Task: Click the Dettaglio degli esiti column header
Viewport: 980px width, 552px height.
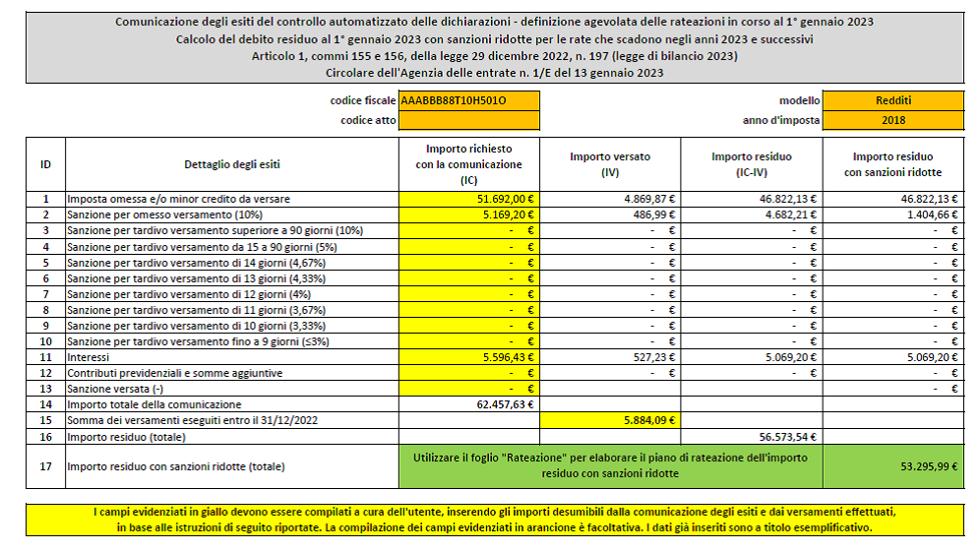Action: pos(232,164)
